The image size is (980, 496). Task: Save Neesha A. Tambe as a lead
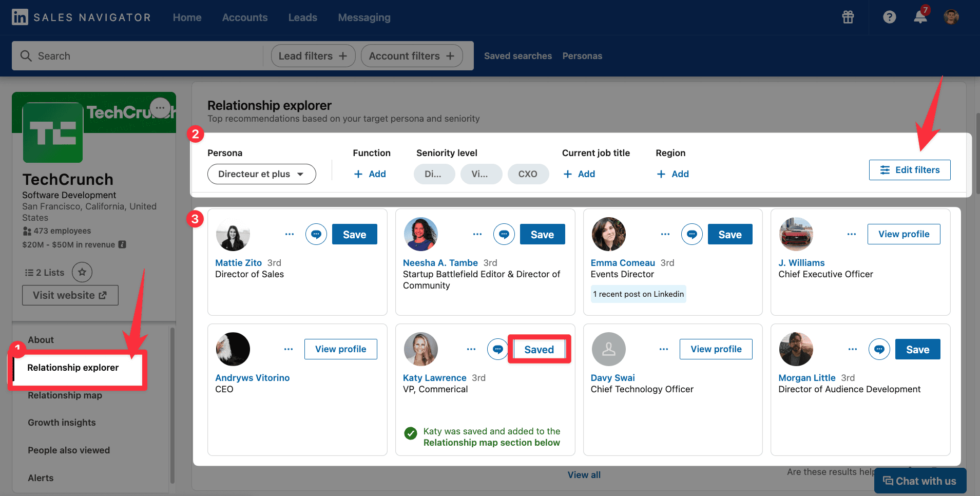coord(543,234)
